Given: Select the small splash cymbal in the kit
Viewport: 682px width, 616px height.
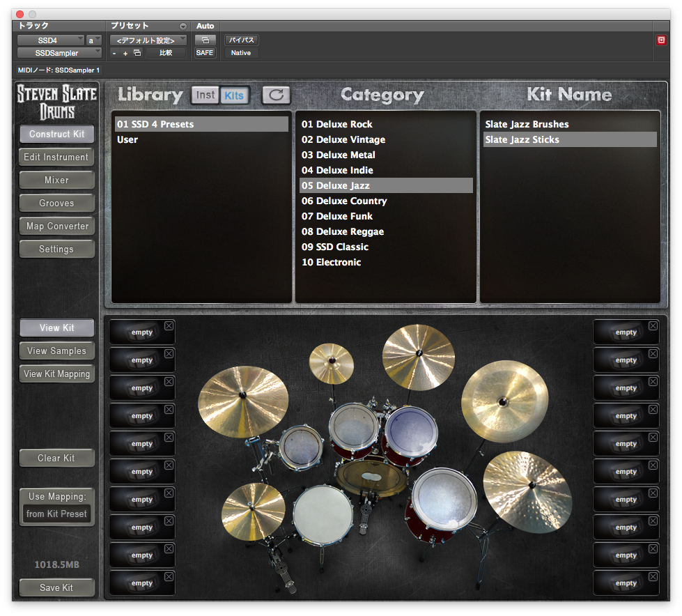Looking at the screenshot, I should tap(332, 363).
